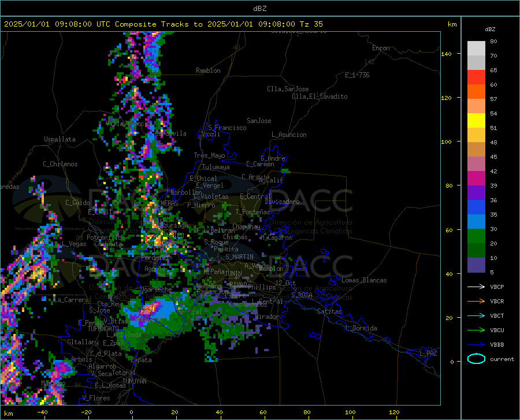The width and height of the screenshot is (520, 420).
Task: Click the 140 km tick on right axis
Action: click(x=446, y=54)
